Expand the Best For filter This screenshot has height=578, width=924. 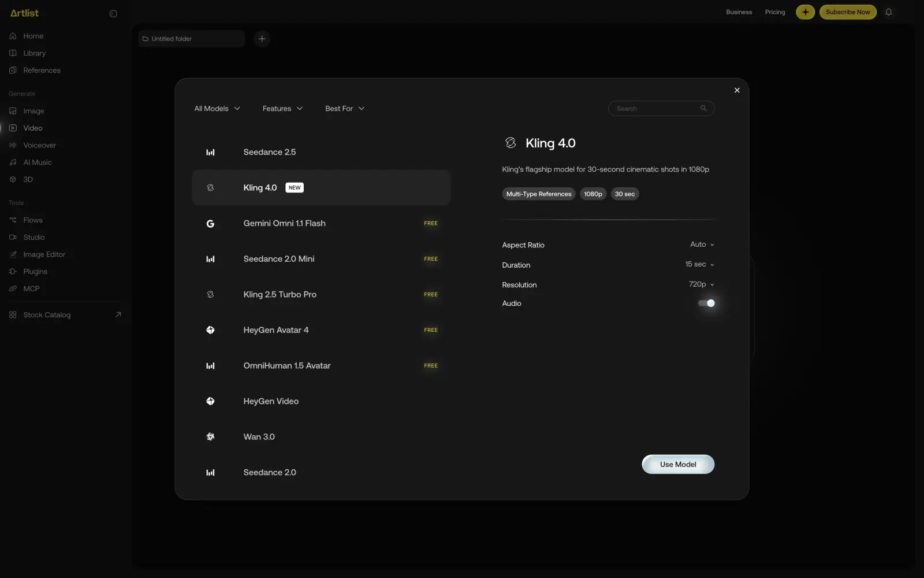(345, 109)
